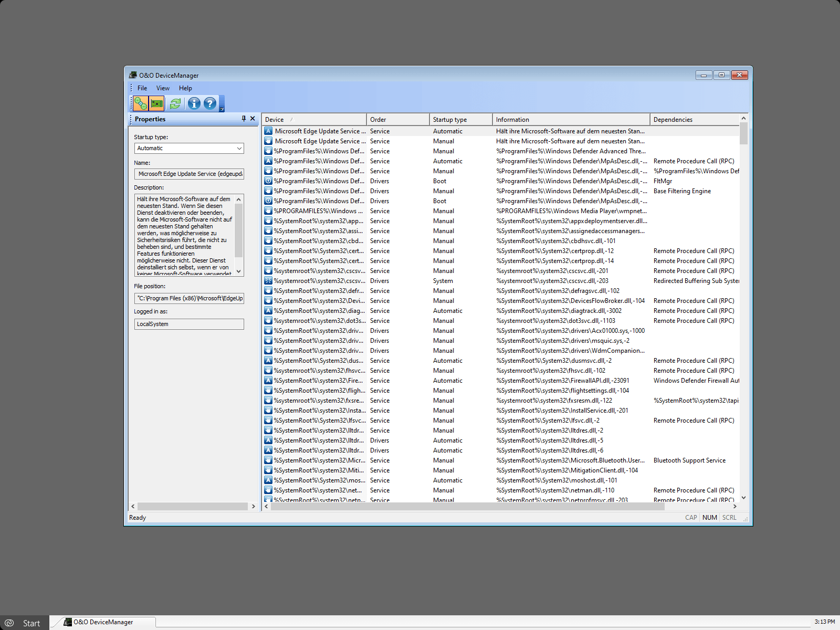The image size is (840, 630).
Task: Click the Description scrollbar down arrow
Action: [x=239, y=271]
